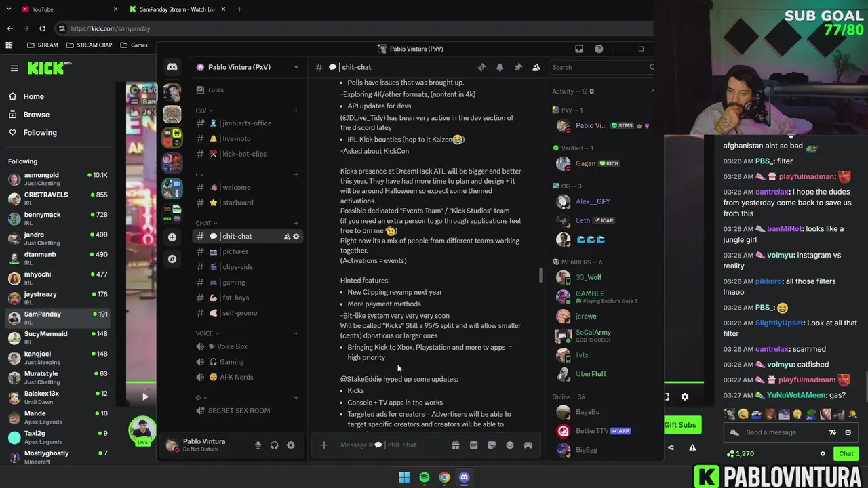Open gift icon in Discord message bar
Viewport: 868px width, 488px height.
(x=456, y=445)
